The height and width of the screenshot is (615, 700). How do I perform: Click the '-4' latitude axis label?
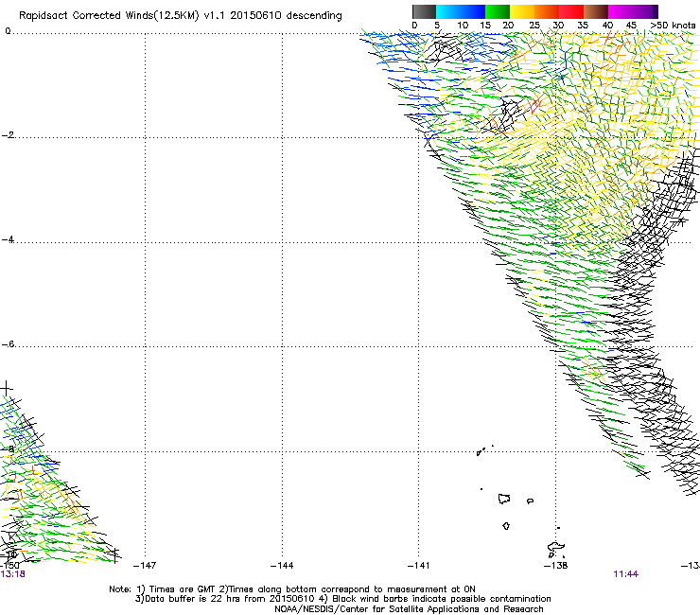coord(8,239)
